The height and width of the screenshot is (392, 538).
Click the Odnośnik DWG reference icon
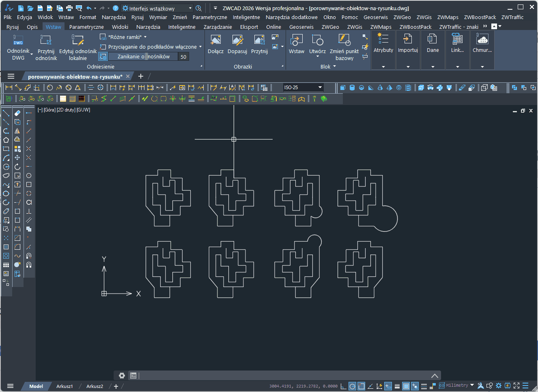coord(18,40)
